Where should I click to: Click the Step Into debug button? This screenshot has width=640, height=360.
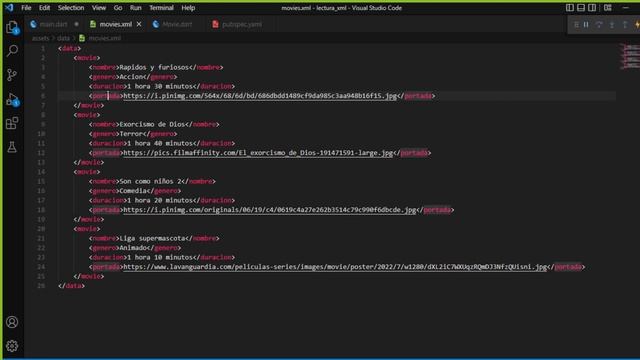pyautogui.click(x=612, y=25)
